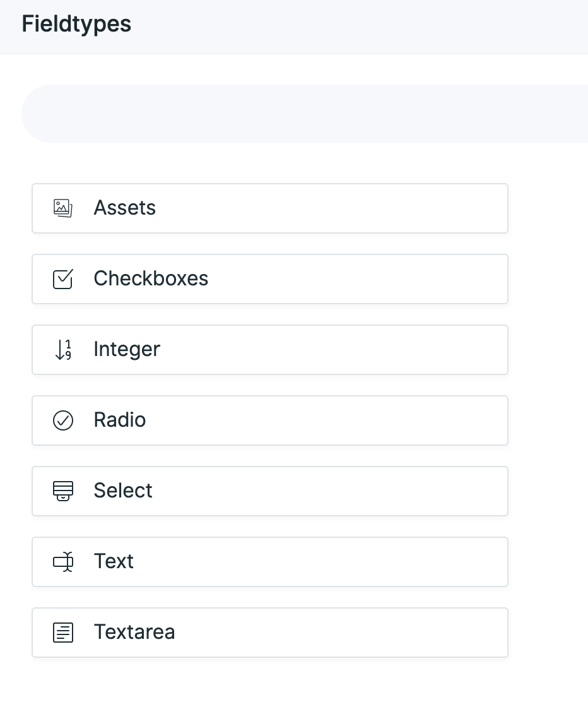Click the Textarea lines icon
The width and height of the screenshot is (588, 702).
(62, 632)
